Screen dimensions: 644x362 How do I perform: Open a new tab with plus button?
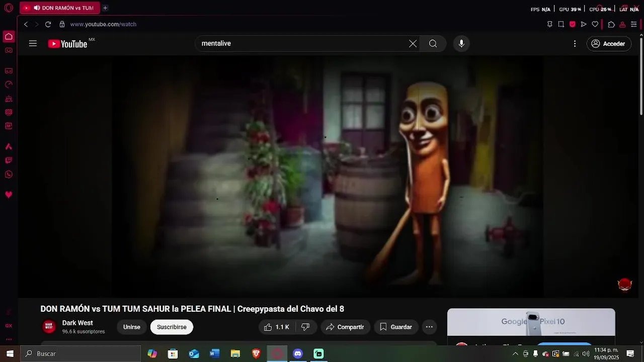105,8
